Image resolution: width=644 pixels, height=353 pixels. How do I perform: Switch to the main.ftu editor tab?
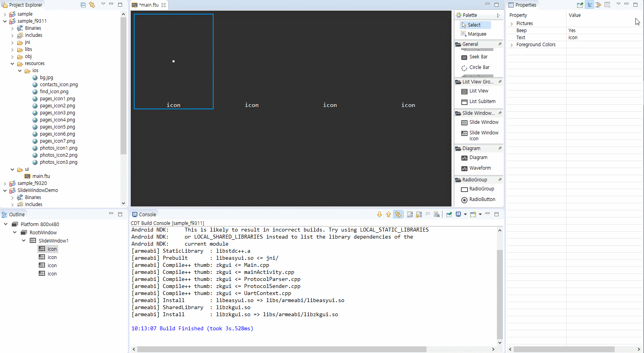tap(149, 5)
